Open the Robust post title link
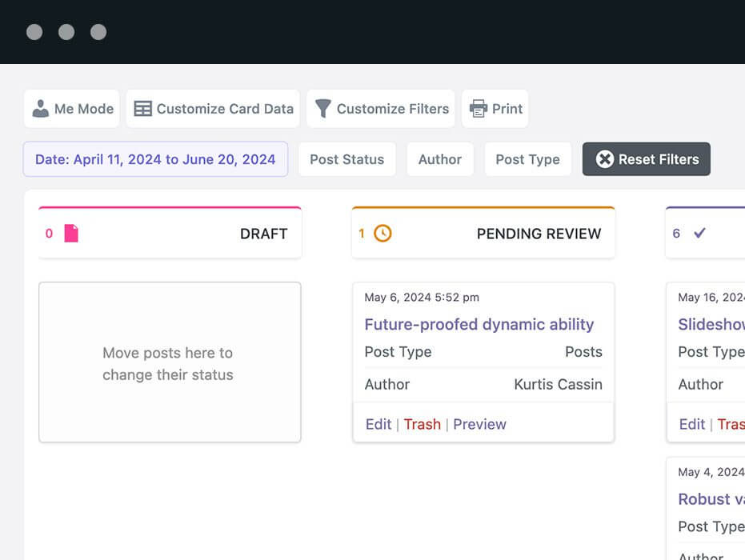 tap(711, 499)
